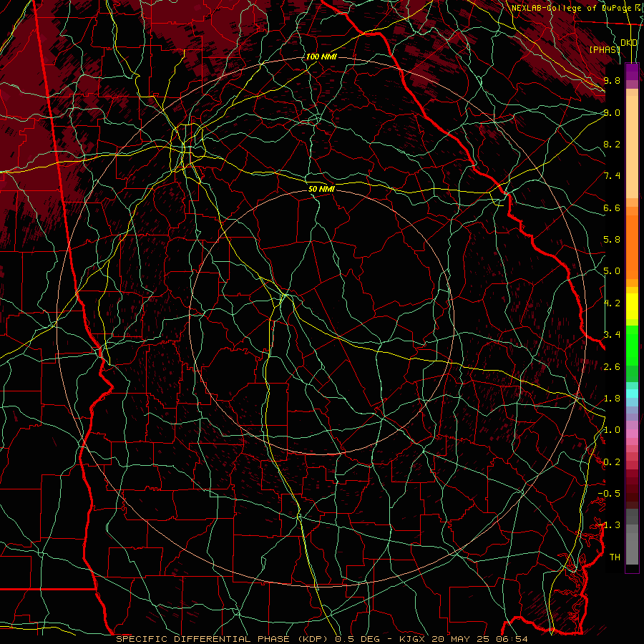Click the "DKD" label above the color scale
This screenshot has width=644, height=644.
point(629,43)
